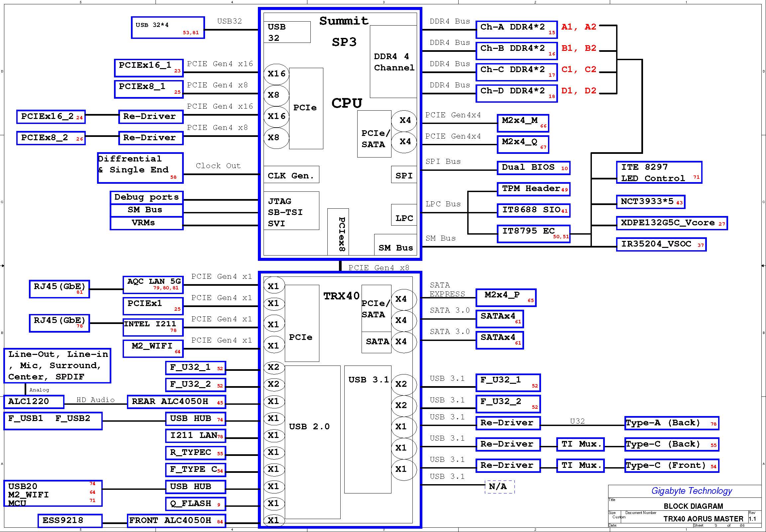Screen dimensions: 766x532
Task: Select the "REAR ALC4050H" block
Action: point(177,402)
